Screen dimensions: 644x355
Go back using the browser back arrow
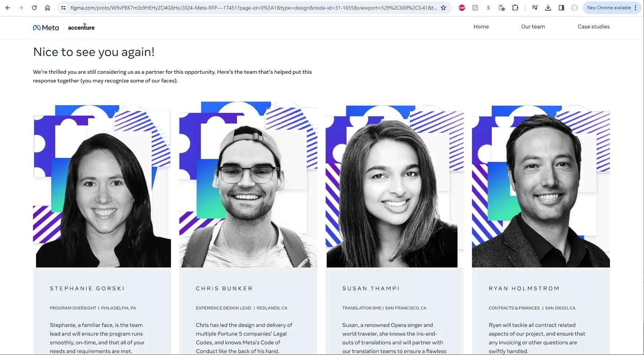(x=8, y=8)
